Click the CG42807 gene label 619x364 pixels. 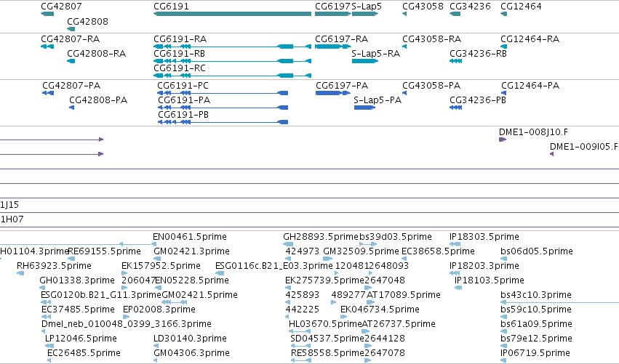click(x=61, y=7)
